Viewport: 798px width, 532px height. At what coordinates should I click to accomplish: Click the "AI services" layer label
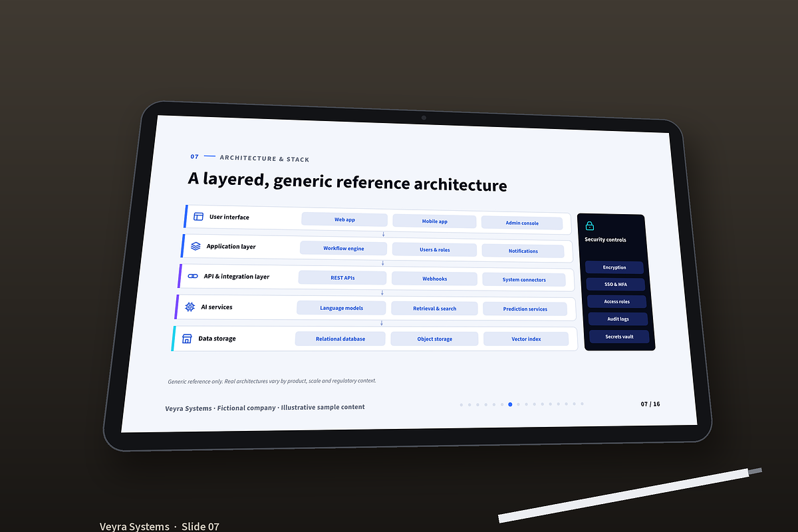(x=217, y=307)
